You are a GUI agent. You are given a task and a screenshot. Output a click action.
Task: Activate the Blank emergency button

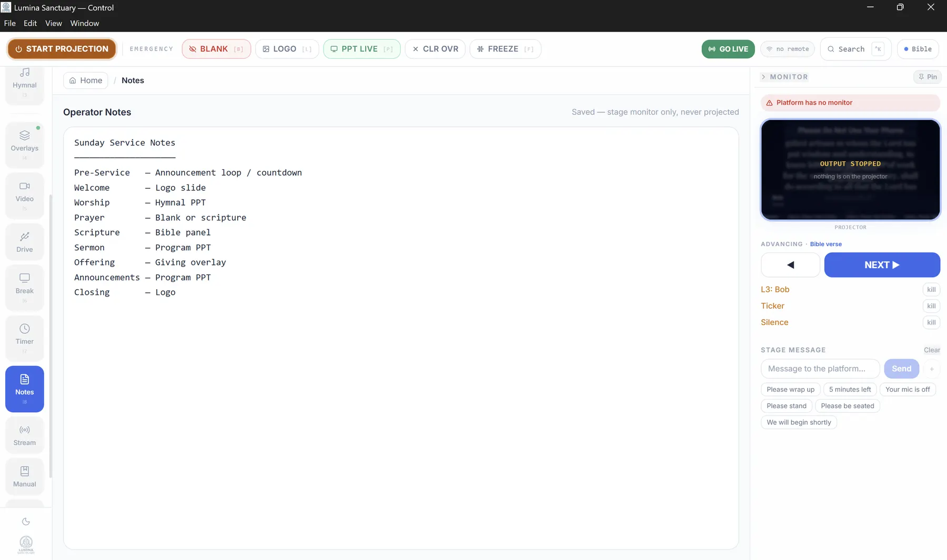click(216, 49)
